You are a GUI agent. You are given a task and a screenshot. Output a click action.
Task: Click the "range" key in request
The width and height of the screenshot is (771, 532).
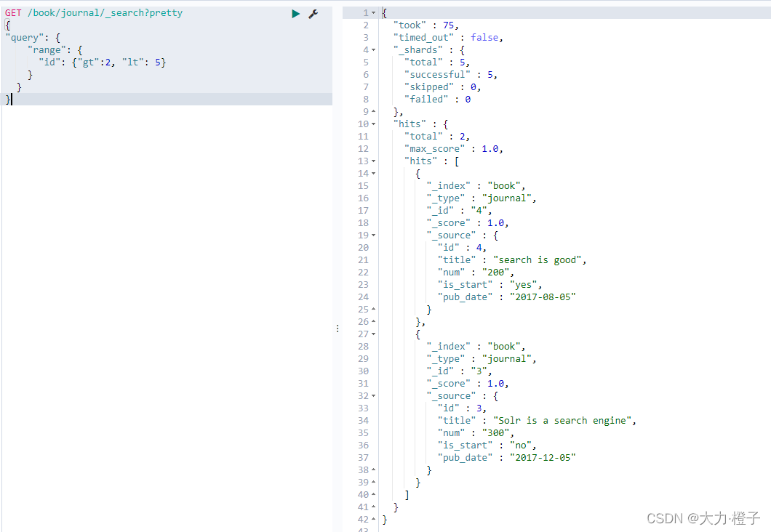(x=47, y=50)
